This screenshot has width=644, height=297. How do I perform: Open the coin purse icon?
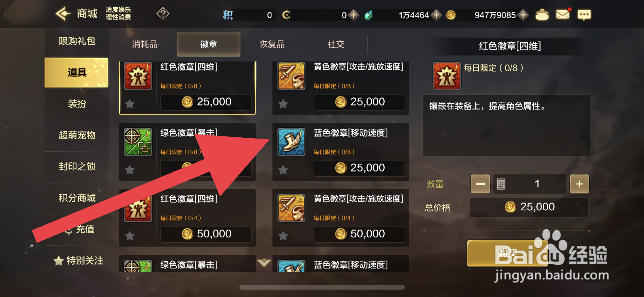[x=542, y=15]
